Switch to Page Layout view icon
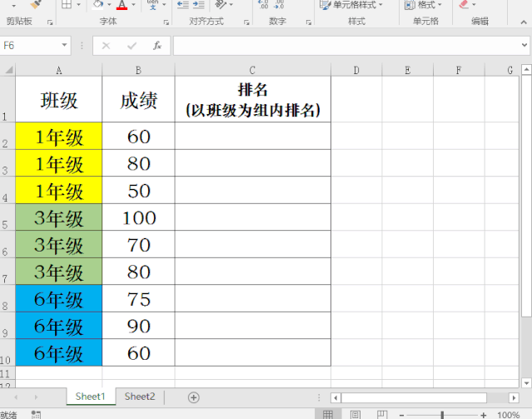 click(355, 415)
